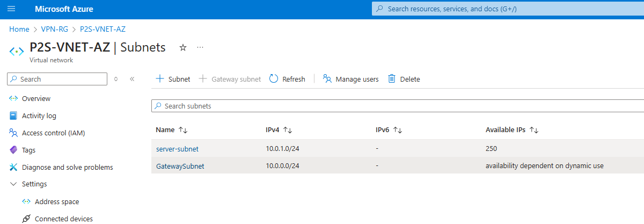Click the Activity log icon
This screenshot has height=224, width=644.
pos(13,115)
